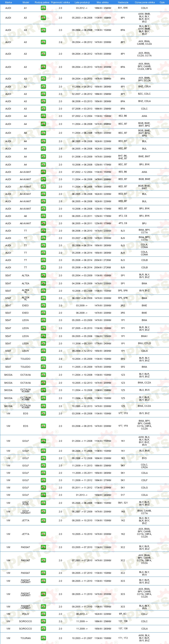Click the production years cell 10.2003 -> 01.2007
The height and width of the screenshot is (644, 169).
tap(82, 638)
